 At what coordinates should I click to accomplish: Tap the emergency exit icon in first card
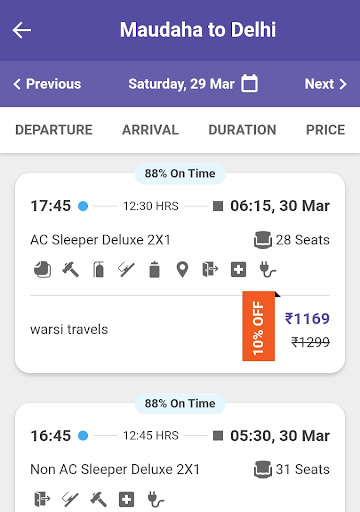(210, 269)
